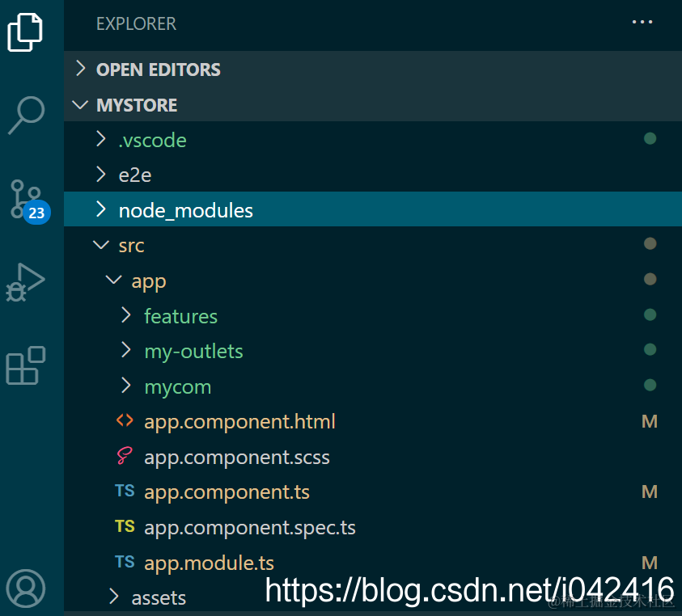Open the app.module.ts file
The height and width of the screenshot is (616, 682).
click(x=210, y=563)
